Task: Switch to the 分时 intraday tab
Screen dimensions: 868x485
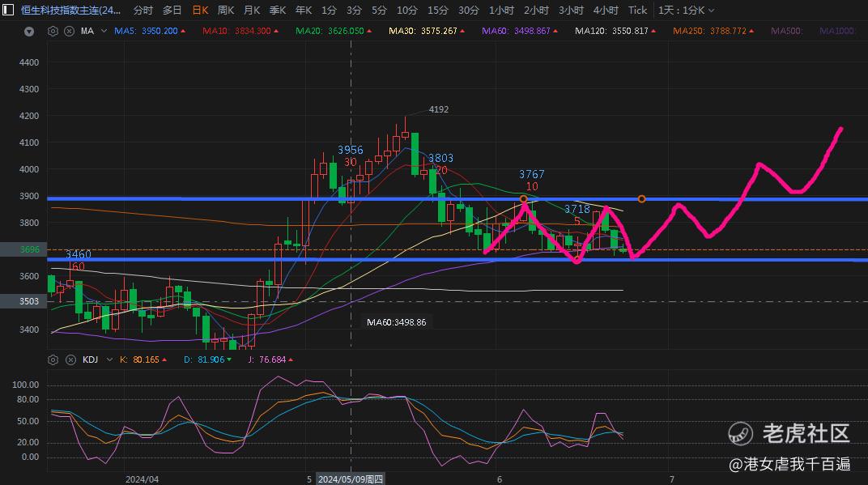Action: [x=143, y=11]
